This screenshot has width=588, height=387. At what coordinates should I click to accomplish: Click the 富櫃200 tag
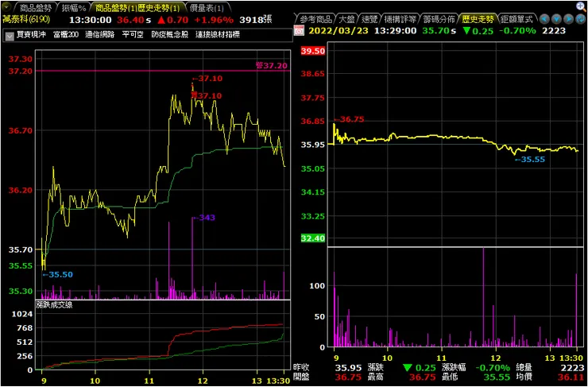[66, 35]
